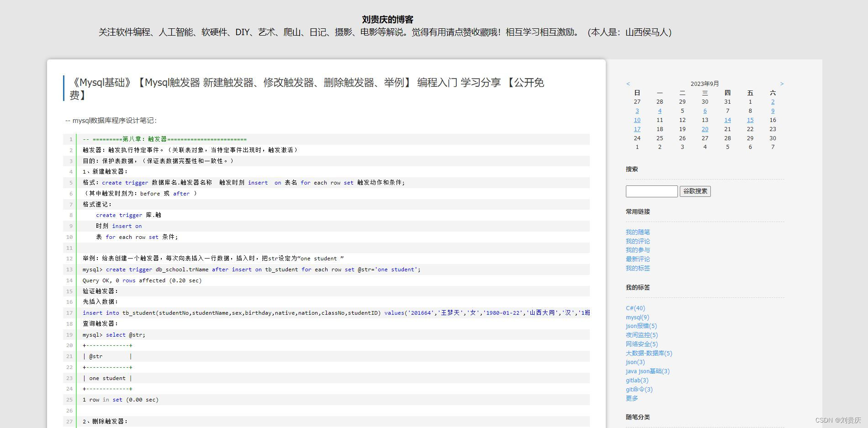
Task: Click code line 6 before 或 after note
Action: click(140, 194)
